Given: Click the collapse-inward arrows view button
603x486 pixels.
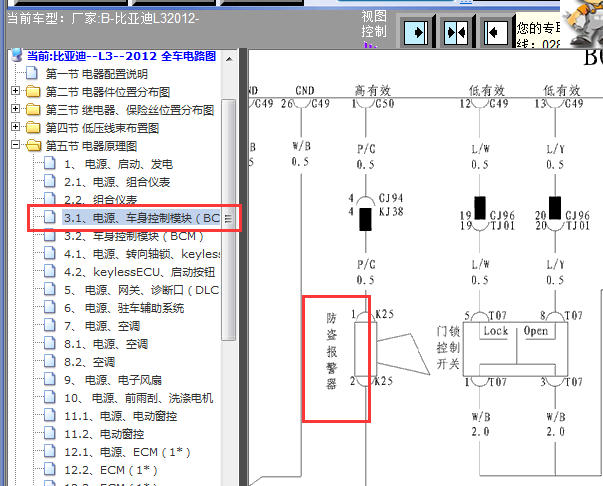Looking at the screenshot, I should pyautogui.click(x=456, y=32).
